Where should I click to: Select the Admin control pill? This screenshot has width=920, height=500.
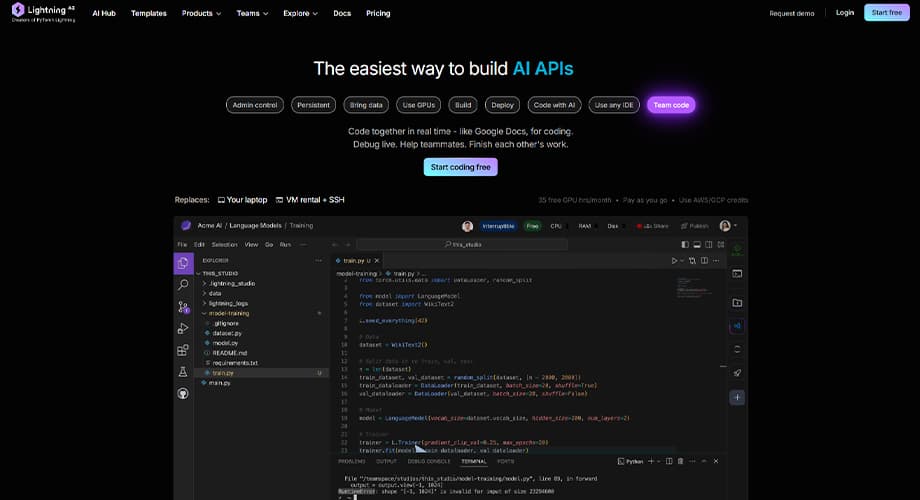pos(255,105)
